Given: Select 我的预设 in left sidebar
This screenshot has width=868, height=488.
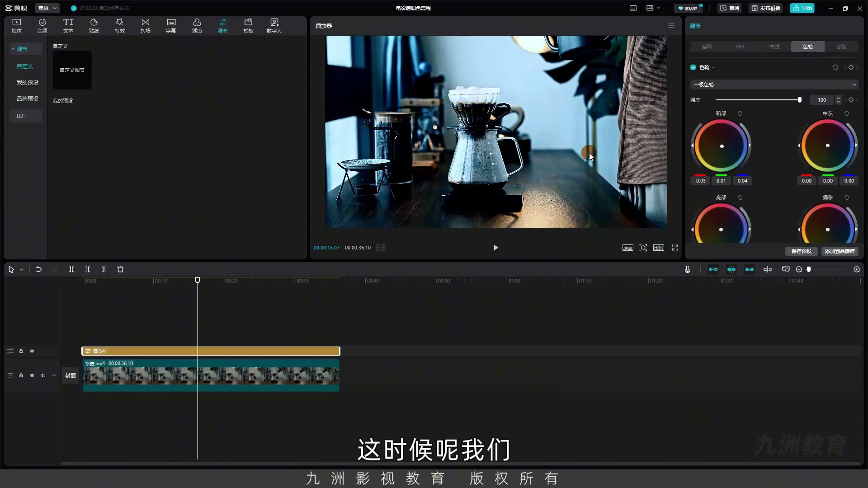Looking at the screenshot, I should 28,82.
